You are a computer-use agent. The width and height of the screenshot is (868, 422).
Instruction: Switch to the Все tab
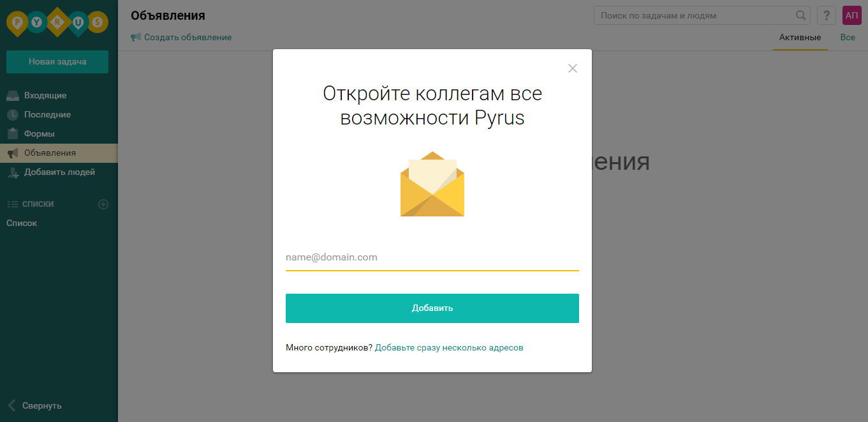tap(848, 37)
